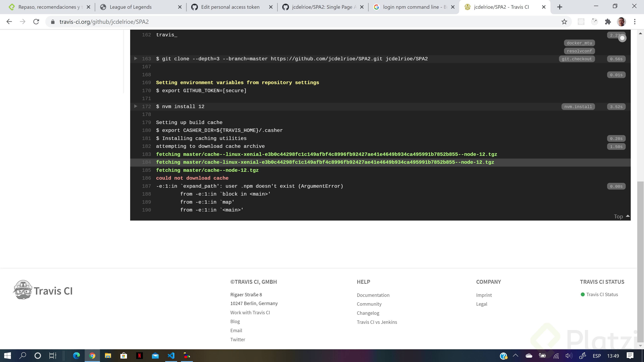Screen dimensions: 644x362
Task: Reload the Travis CI page
Action: 36,22
